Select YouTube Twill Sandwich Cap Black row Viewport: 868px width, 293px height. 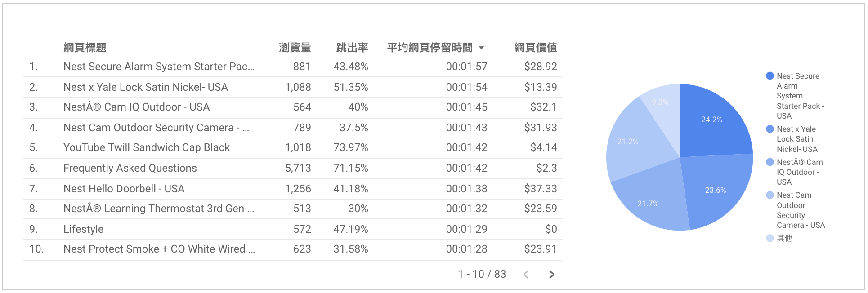click(293, 148)
